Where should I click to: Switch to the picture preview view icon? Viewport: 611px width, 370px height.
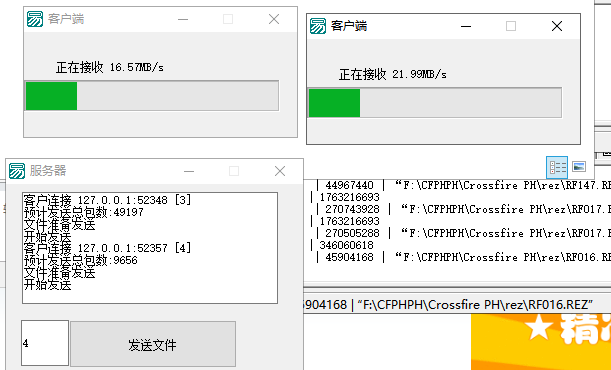pyautogui.click(x=579, y=167)
